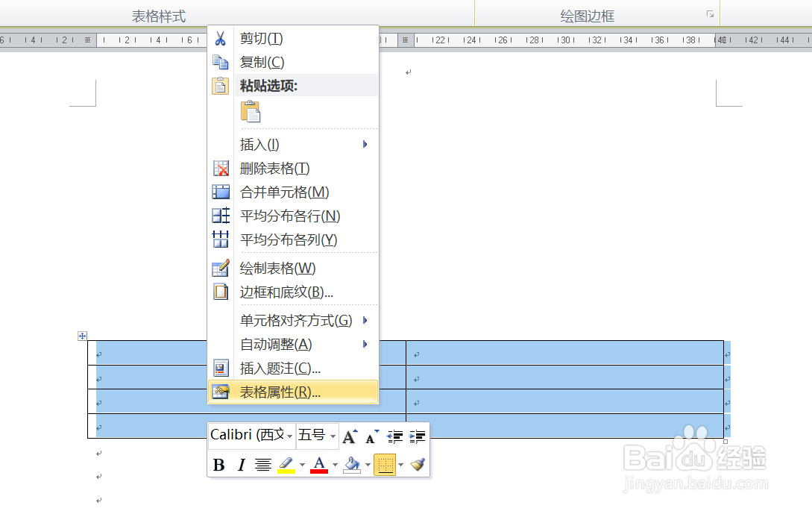
Task: Click the Draw Table pencil icon
Action: tap(221, 269)
